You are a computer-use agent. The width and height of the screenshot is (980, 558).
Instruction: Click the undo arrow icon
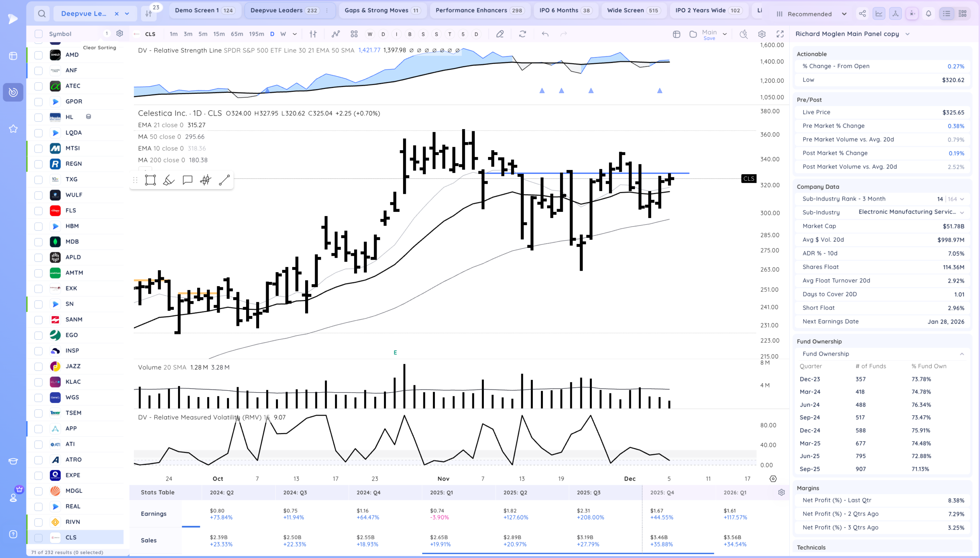tap(545, 34)
